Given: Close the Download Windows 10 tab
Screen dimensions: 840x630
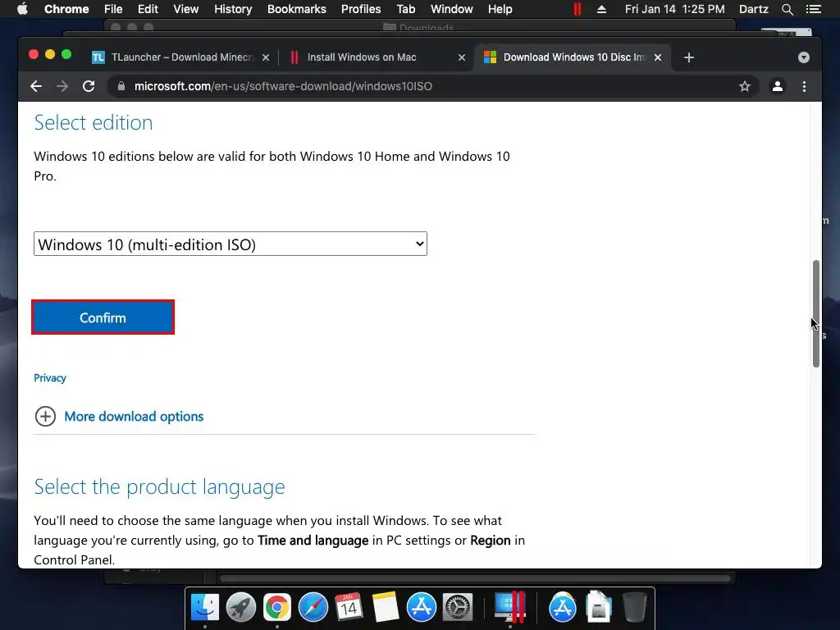Looking at the screenshot, I should pos(658,57).
